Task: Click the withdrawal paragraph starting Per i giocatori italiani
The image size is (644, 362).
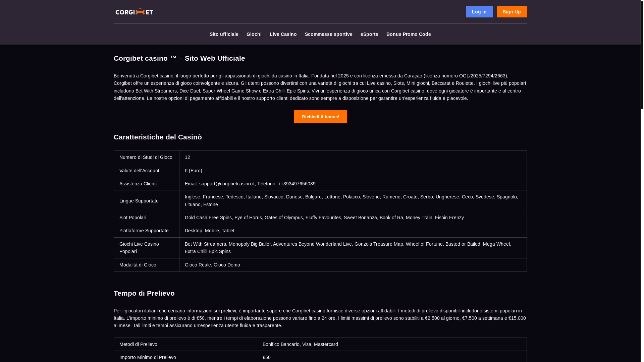Action: [320, 318]
